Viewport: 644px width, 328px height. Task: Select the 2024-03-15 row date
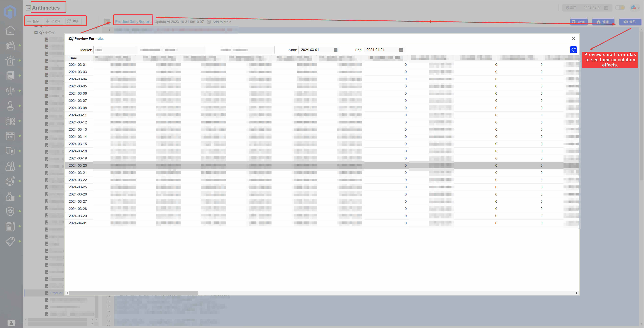(x=78, y=144)
